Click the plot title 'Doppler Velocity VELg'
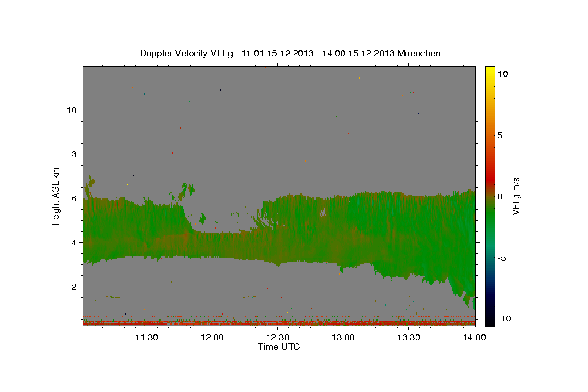The height and width of the screenshot is (392, 588). 187,53
